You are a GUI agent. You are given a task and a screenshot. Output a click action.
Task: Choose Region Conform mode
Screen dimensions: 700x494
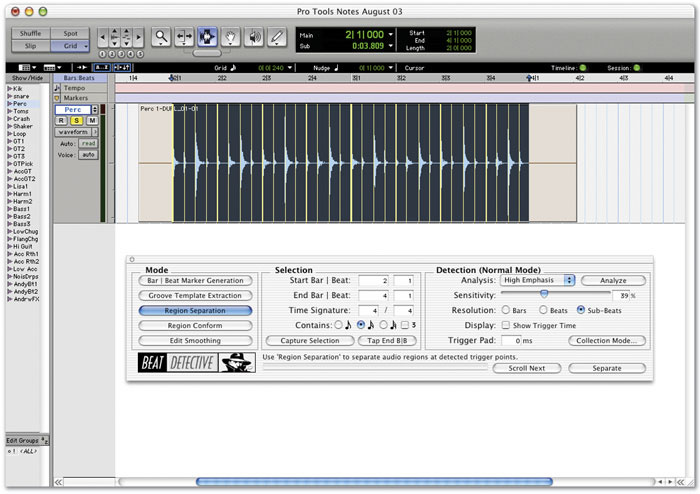point(195,325)
